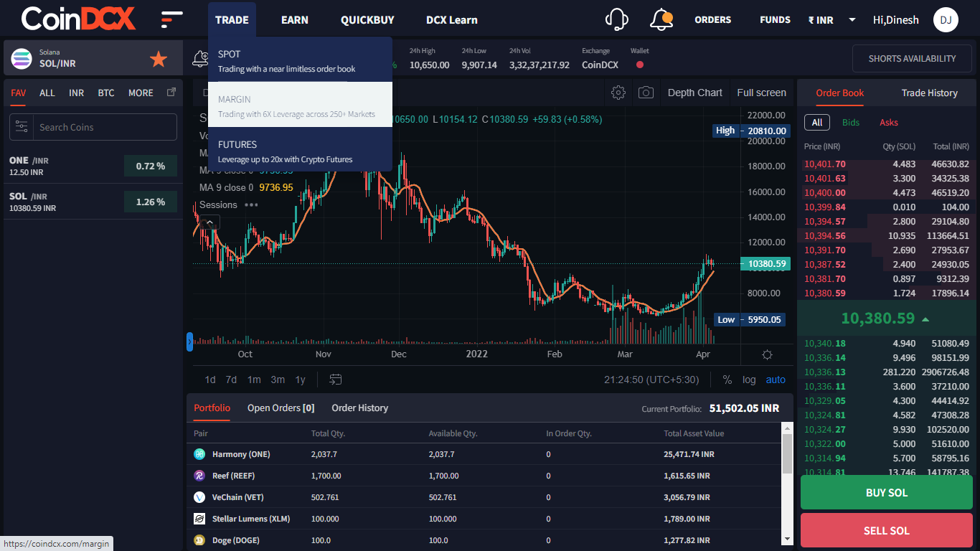Click the red Wallet status dot

click(639, 65)
